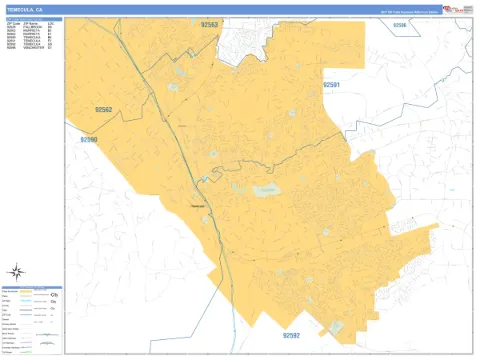Click the large lake feature on the map

coord(266,191)
